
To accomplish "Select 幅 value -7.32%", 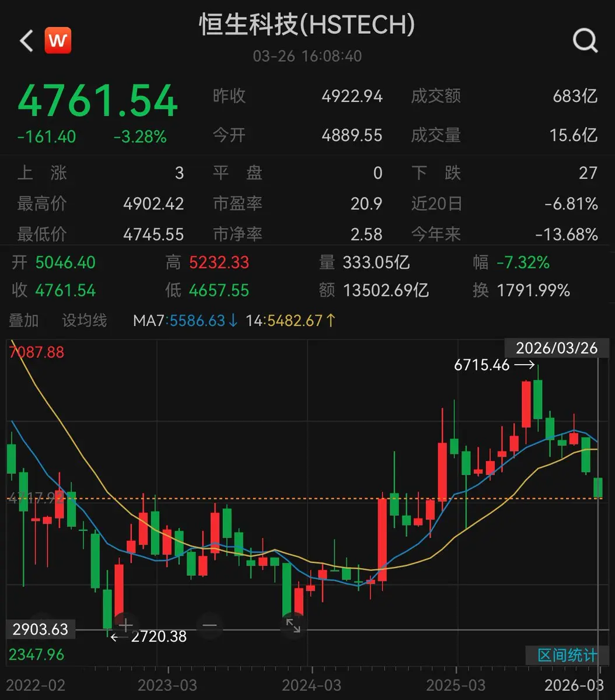I will (523, 262).
